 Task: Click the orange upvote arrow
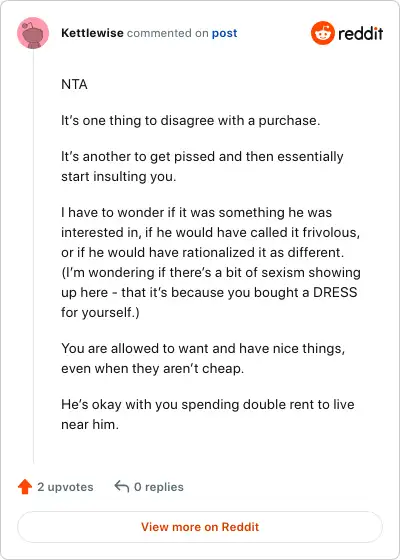(x=25, y=487)
